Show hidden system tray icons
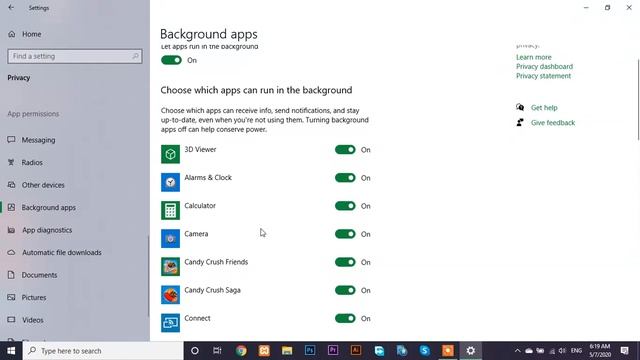This screenshot has width=640, height=360. tap(517, 351)
